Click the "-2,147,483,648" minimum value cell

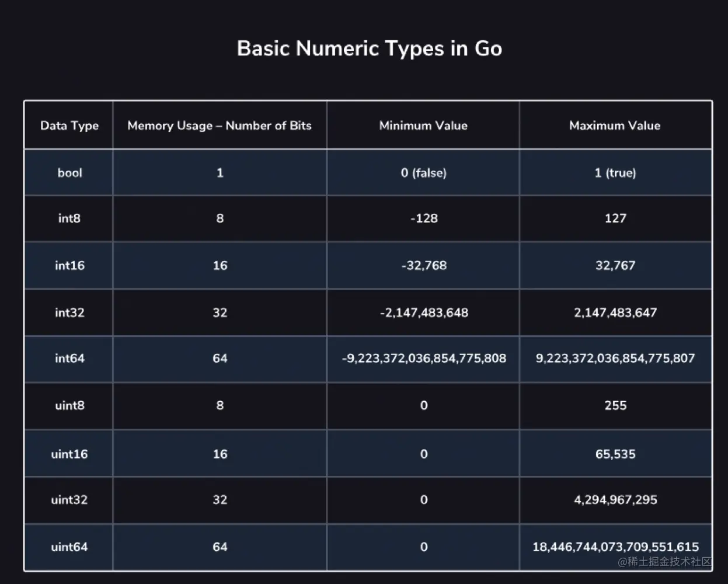coord(424,312)
